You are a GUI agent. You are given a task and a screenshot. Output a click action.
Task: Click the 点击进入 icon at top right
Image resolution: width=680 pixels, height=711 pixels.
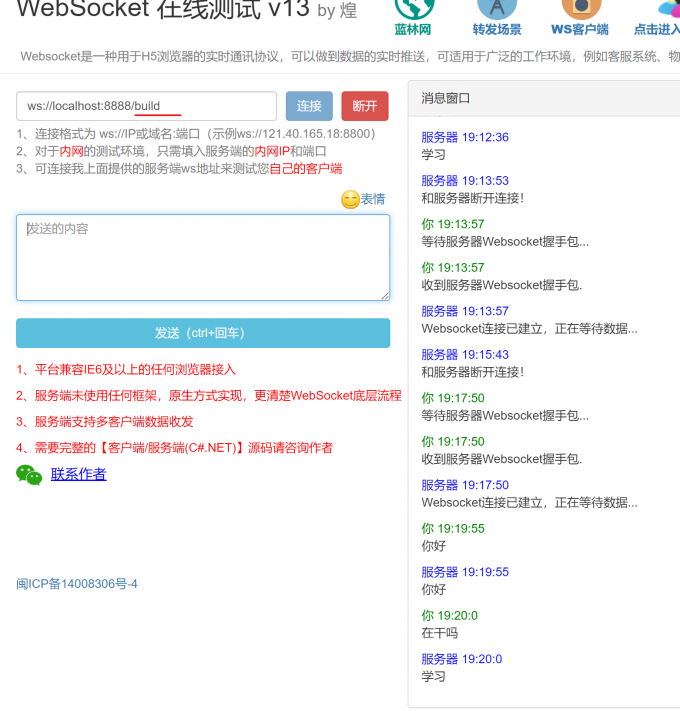665,8
